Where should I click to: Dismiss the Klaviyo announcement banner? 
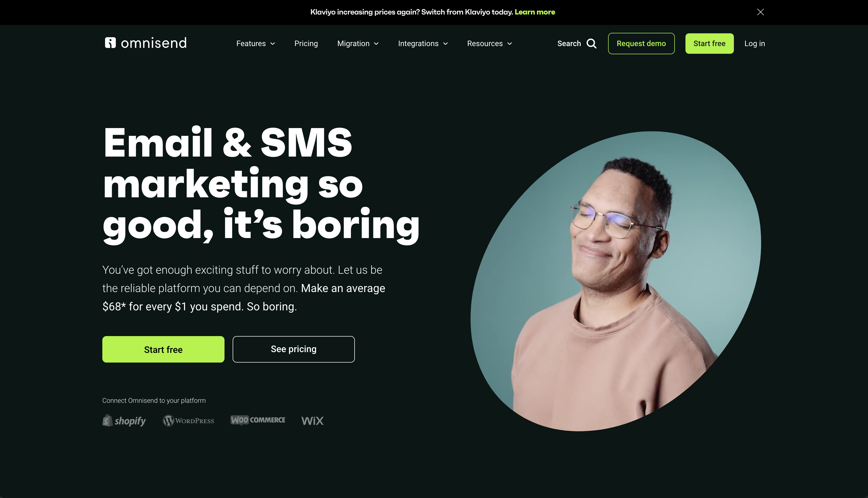(x=760, y=12)
